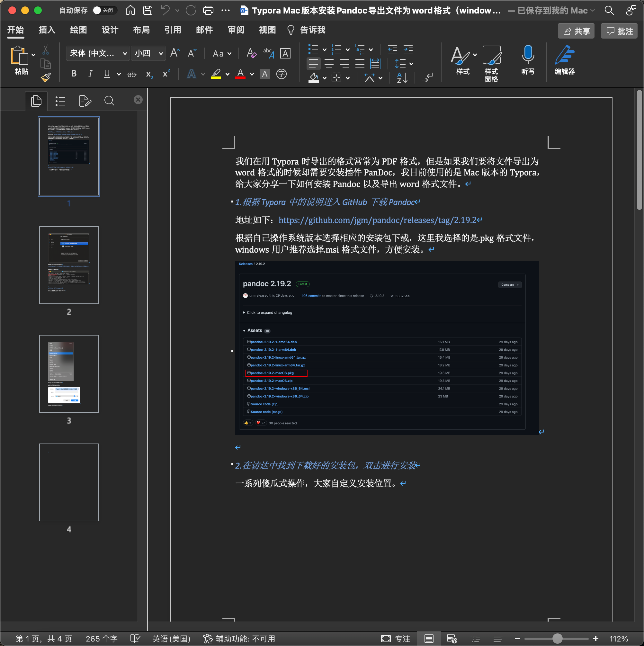Toggle Italic formatting

[90, 74]
